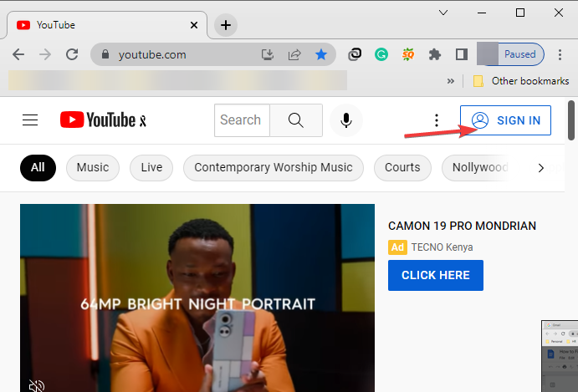Screen dimensions: 578x392
Task: Open the SEOquake extension icon
Action: (407, 54)
